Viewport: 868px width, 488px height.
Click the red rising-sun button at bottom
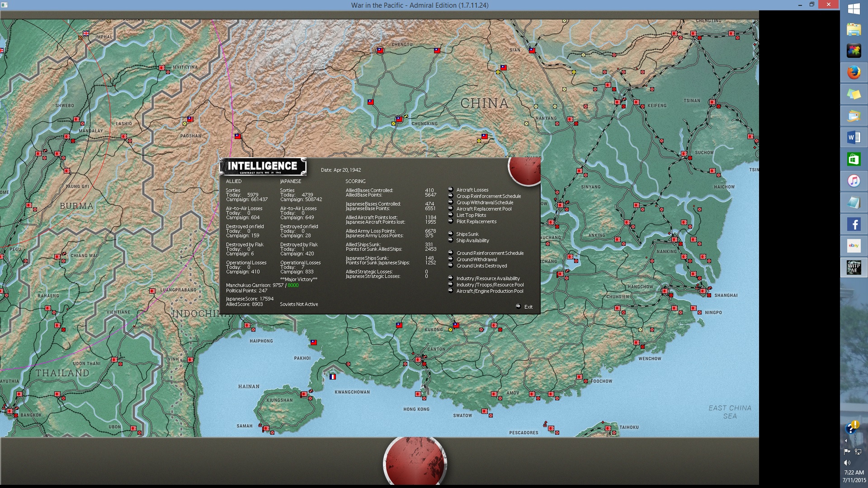415,462
